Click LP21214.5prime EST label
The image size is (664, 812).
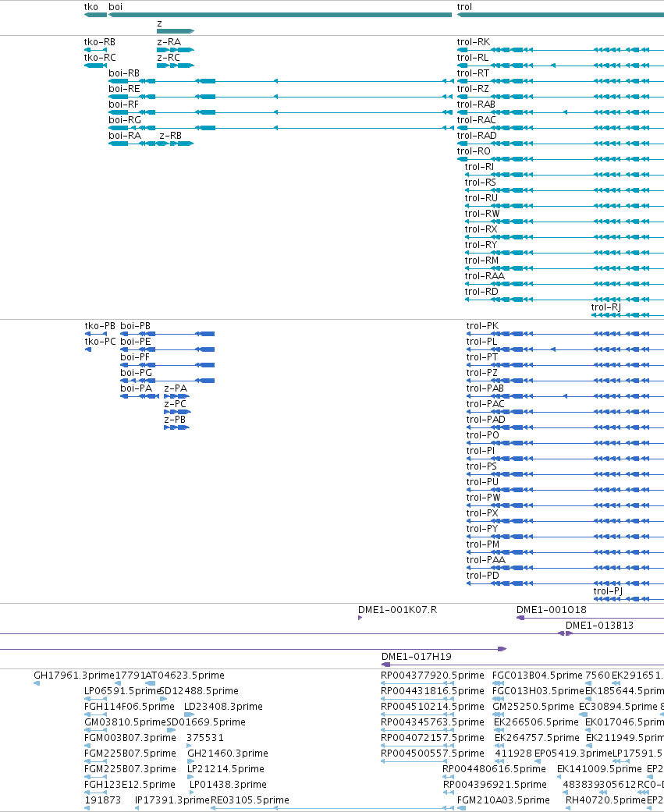point(225,768)
